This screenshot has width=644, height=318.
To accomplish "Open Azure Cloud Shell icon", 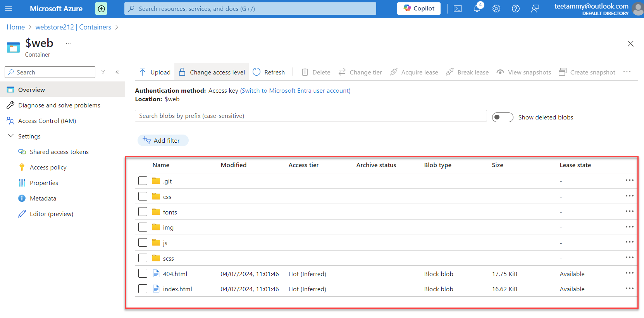I will (x=458, y=9).
